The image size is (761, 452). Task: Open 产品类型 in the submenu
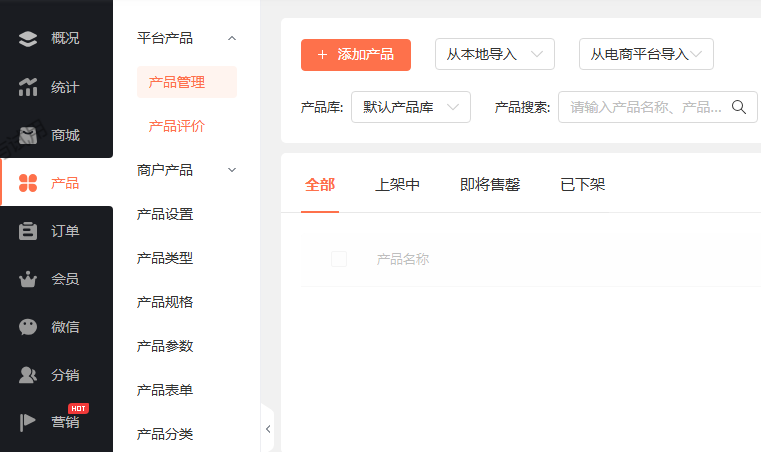point(165,258)
